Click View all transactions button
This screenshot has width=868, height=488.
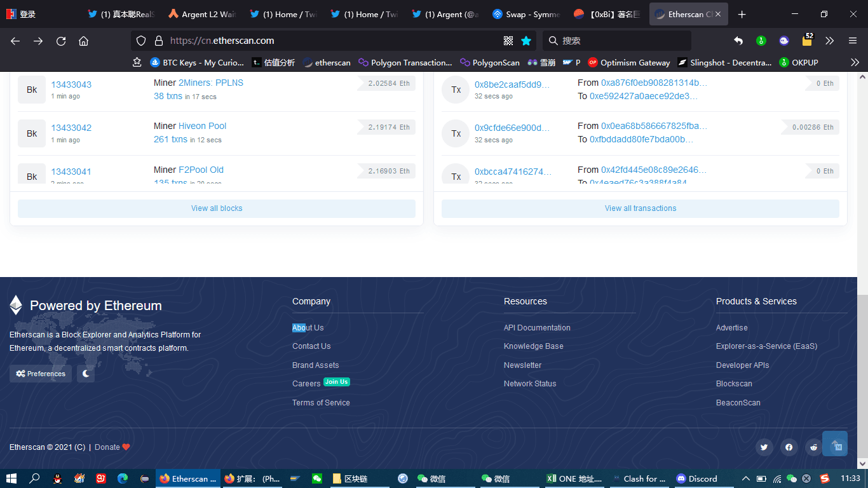641,208
